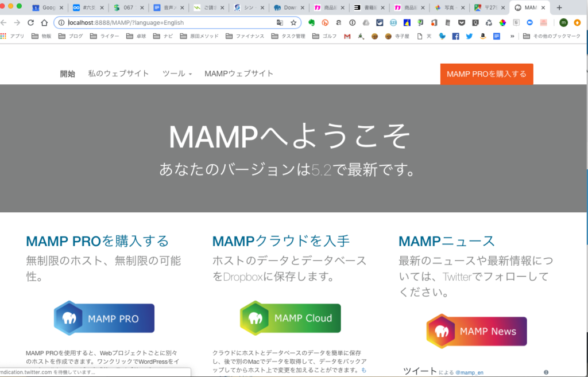The height and width of the screenshot is (377, 588).
Task: Click the Twitter widget info icon
Action: [x=546, y=372]
